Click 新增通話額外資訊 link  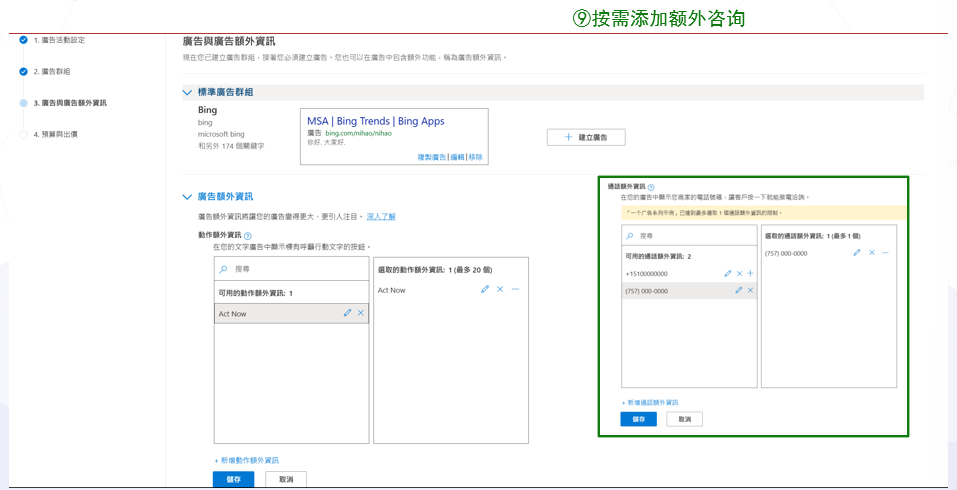650,403
